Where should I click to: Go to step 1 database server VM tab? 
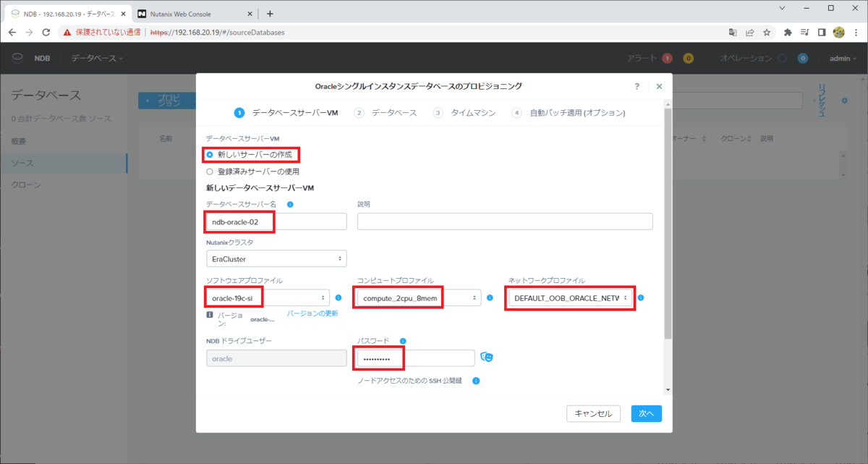click(286, 113)
